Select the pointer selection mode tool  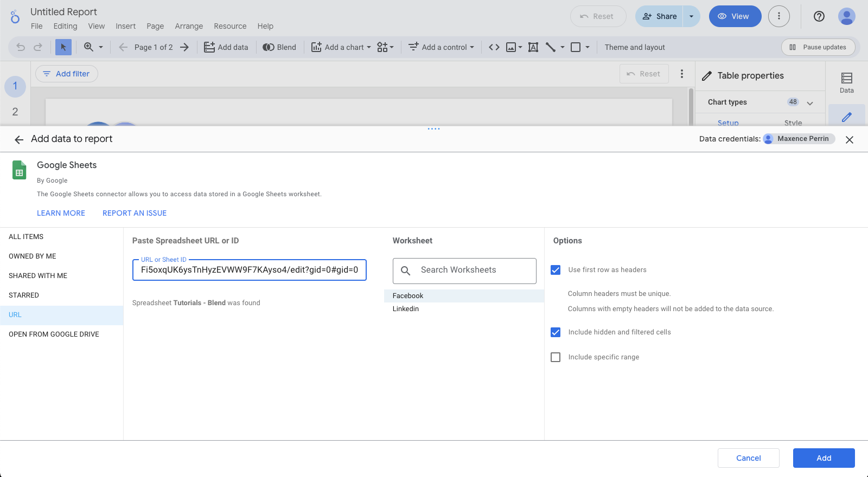63,47
